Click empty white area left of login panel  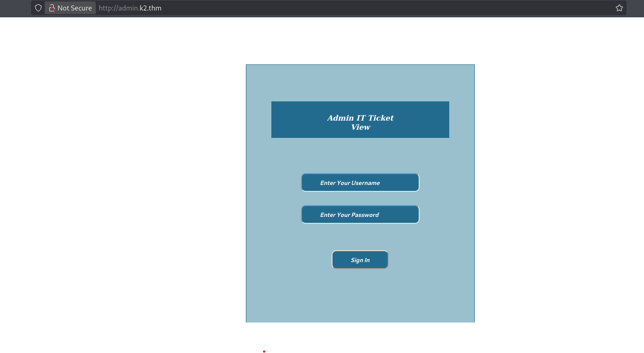tap(123, 183)
